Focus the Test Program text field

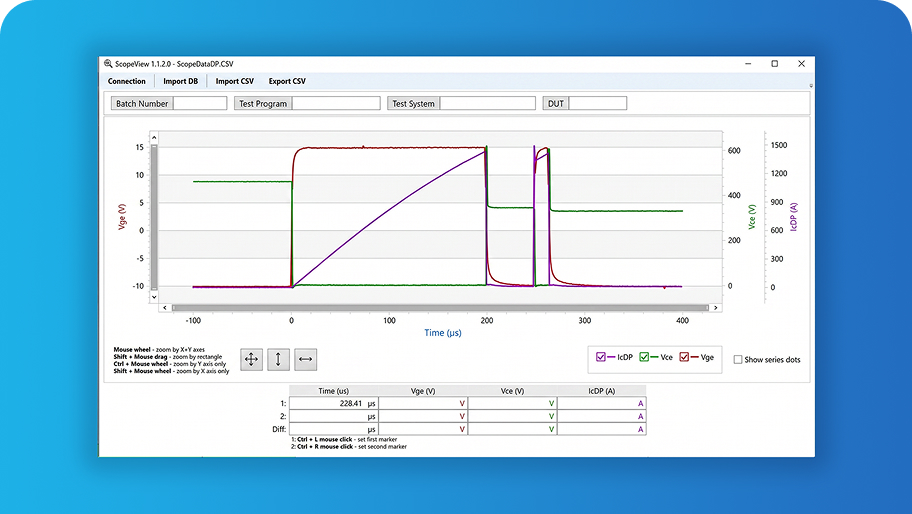point(336,103)
